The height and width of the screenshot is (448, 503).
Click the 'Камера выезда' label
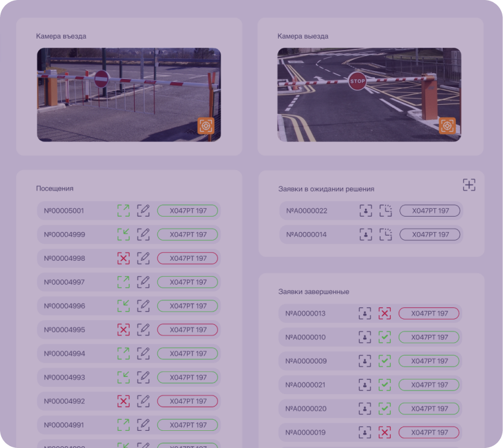tap(303, 36)
